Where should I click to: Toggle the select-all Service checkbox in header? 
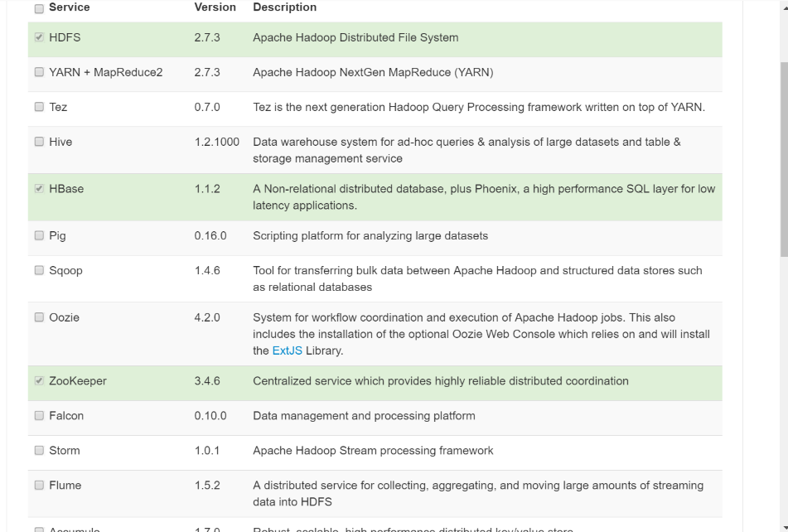pos(39,8)
